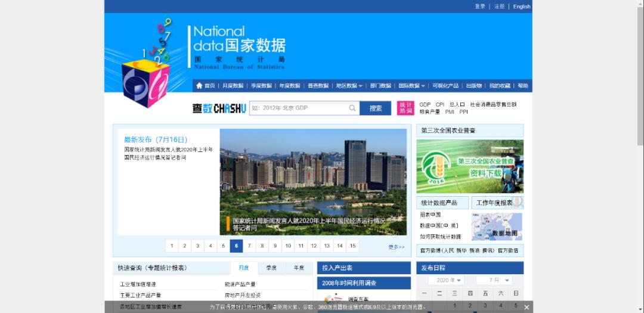Open the 地区数据 dropdown menu
The width and height of the screenshot is (644, 313).
[x=349, y=86]
